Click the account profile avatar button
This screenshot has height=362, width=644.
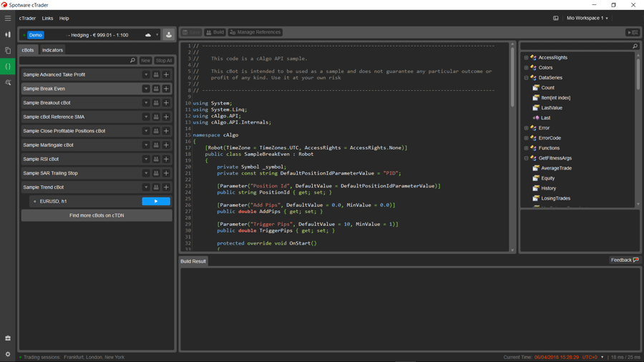coord(168,35)
